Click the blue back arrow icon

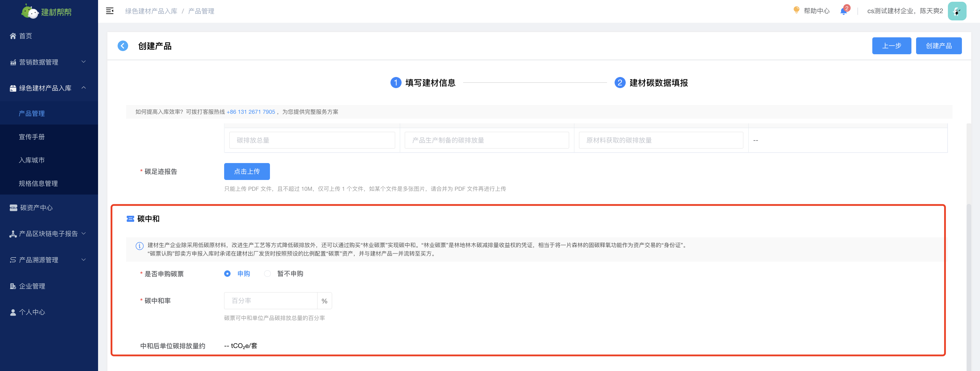pos(123,46)
